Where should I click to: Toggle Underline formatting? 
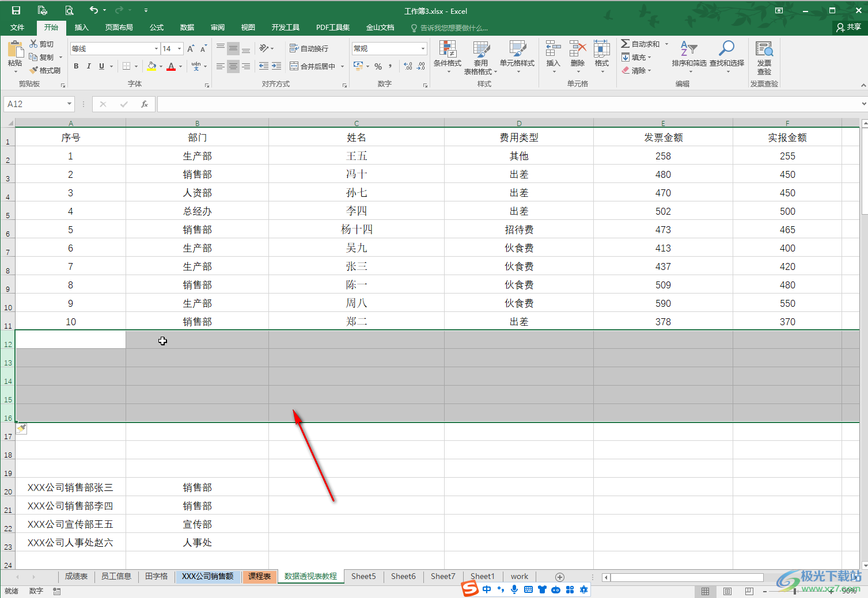point(102,66)
